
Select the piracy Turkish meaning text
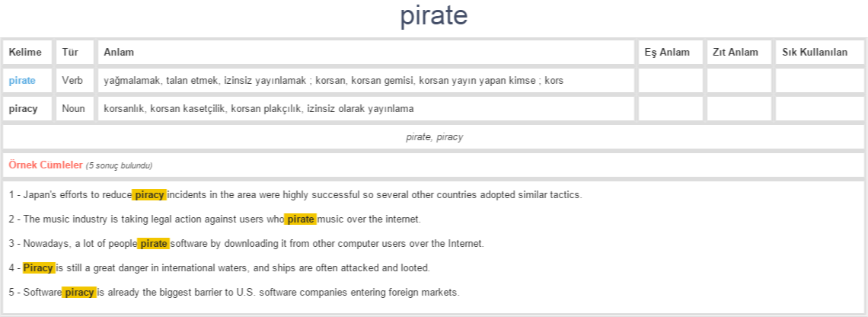259,109
